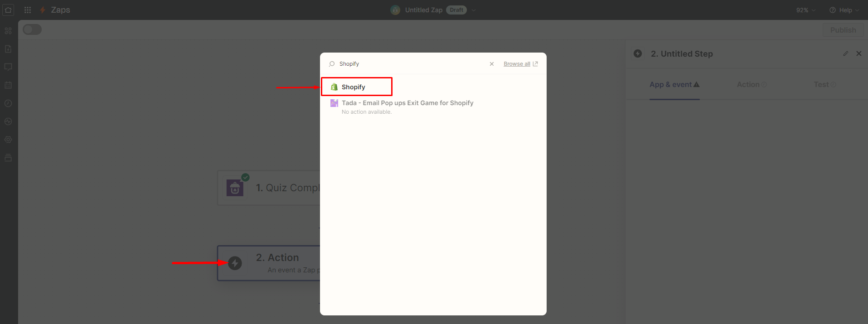This screenshot has height=324, width=868.
Task: Open the 92% zoom level dropdown
Action: [805, 10]
